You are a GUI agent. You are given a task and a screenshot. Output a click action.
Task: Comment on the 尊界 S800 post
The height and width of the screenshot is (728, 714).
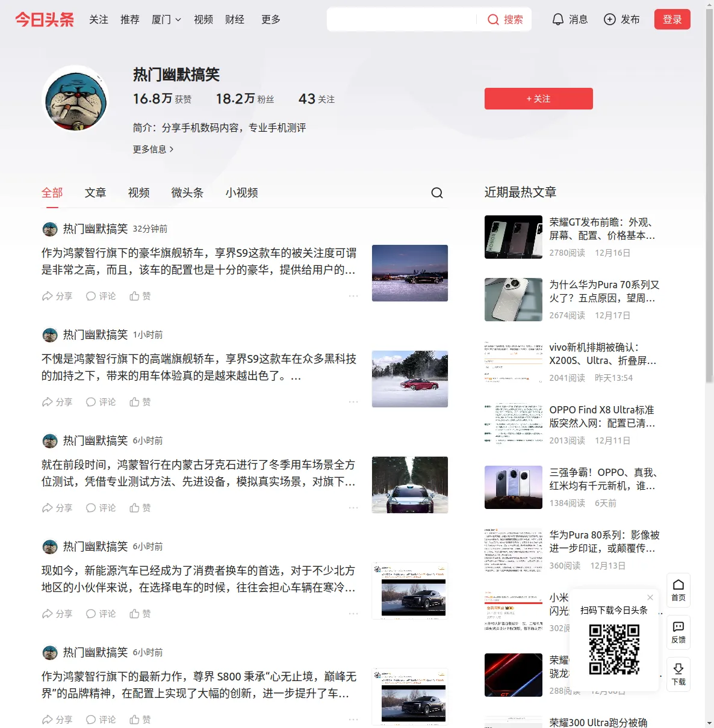pyautogui.click(x=101, y=720)
